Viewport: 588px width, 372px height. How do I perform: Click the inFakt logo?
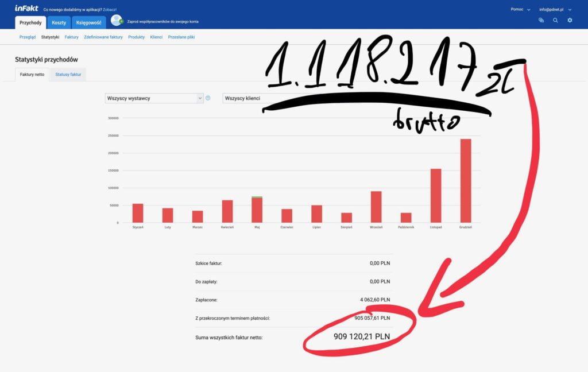[x=26, y=9]
